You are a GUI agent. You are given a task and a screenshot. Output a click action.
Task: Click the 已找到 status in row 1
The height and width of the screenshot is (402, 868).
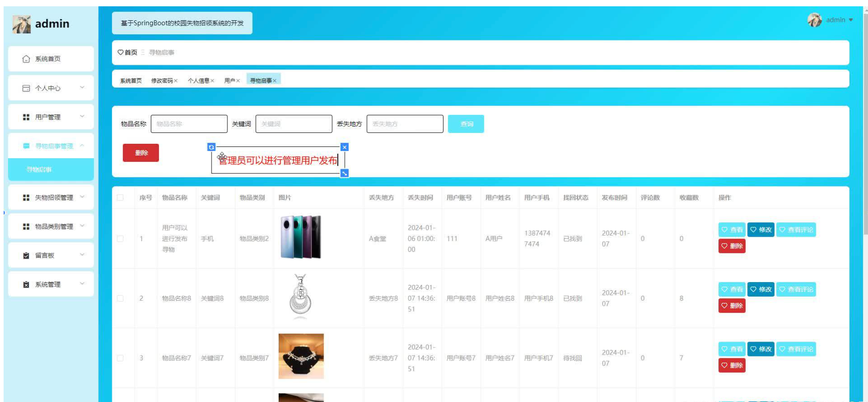pos(572,239)
